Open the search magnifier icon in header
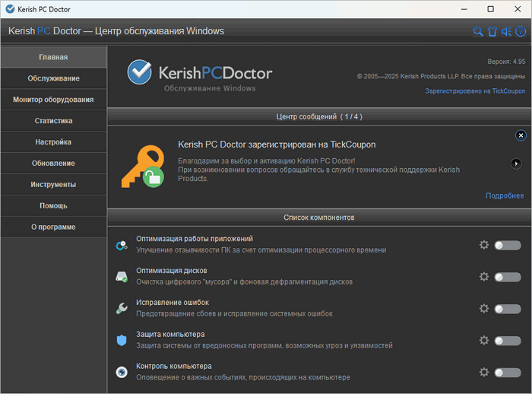 tap(478, 32)
